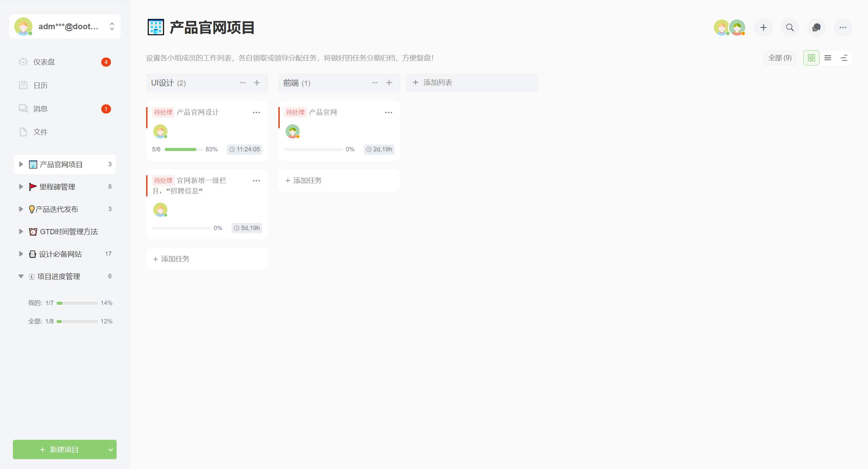Open the project chat bubble icon
Viewport: 868px width, 469px height.
pos(816,27)
